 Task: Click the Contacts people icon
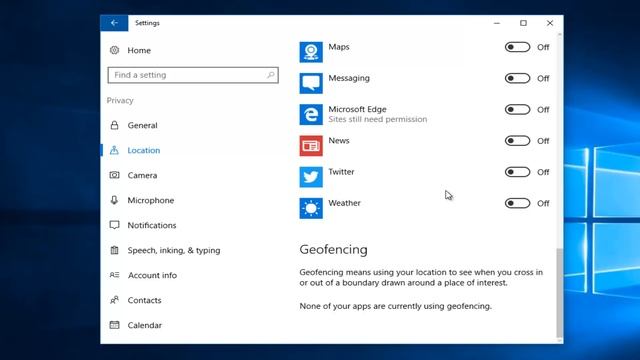[x=114, y=300]
